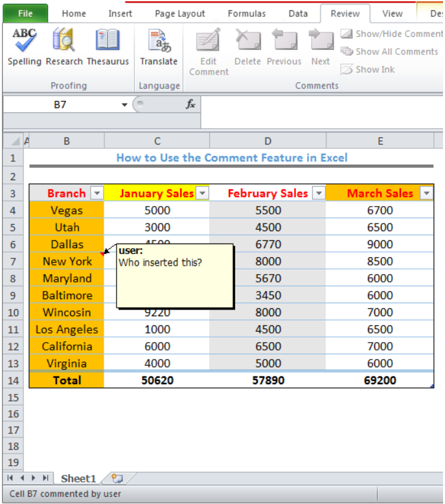Select the New York cell
The width and height of the screenshot is (445, 504).
pos(67,261)
